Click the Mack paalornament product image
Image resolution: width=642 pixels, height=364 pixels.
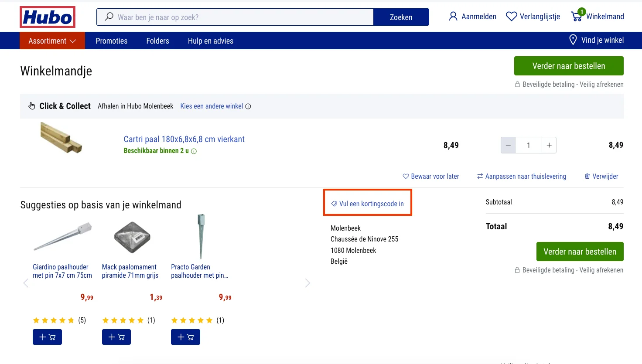click(132, 237)
